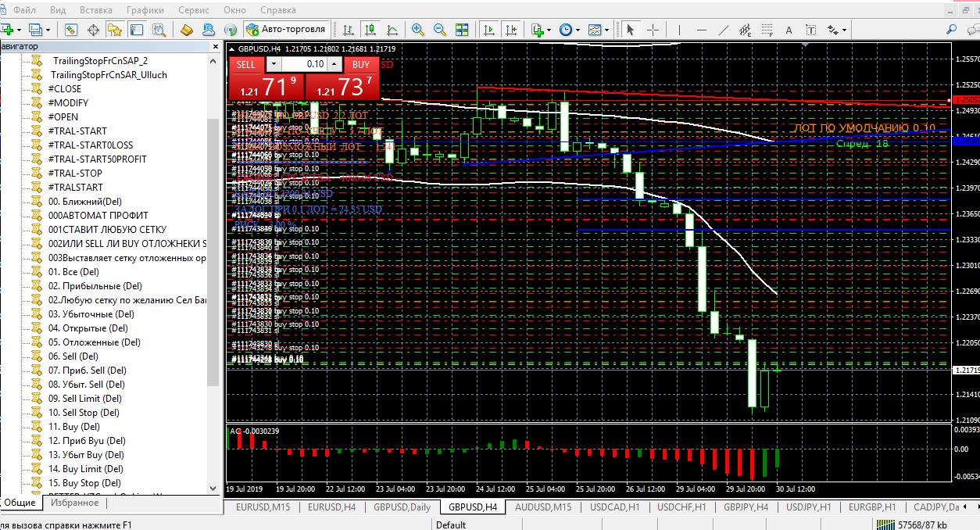Open the profiles dropdown arrow
The width and height of the screenshot is (980, 530).
coord(48,30)
